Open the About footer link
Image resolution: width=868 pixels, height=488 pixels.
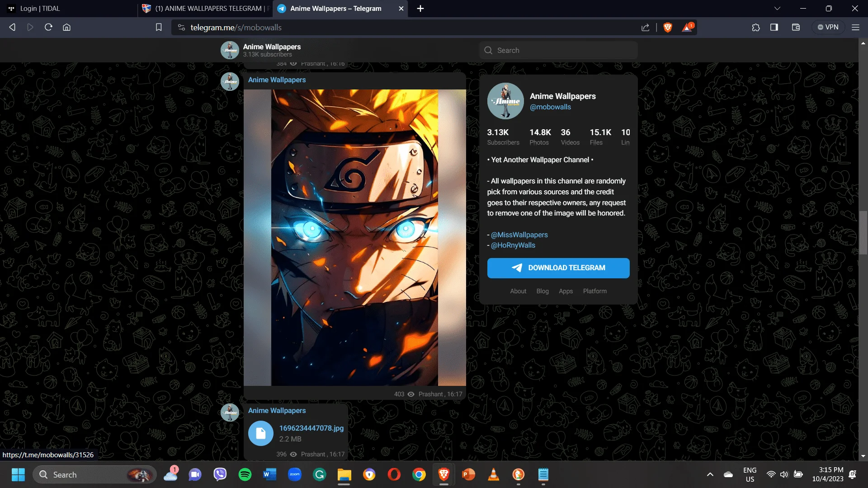pos(518,291)
